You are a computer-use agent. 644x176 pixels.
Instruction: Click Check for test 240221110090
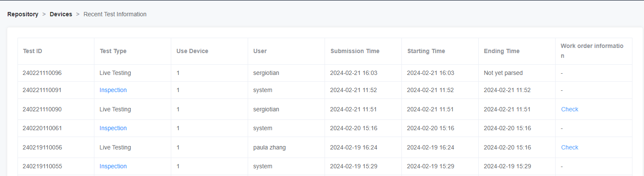click(570, 109)
